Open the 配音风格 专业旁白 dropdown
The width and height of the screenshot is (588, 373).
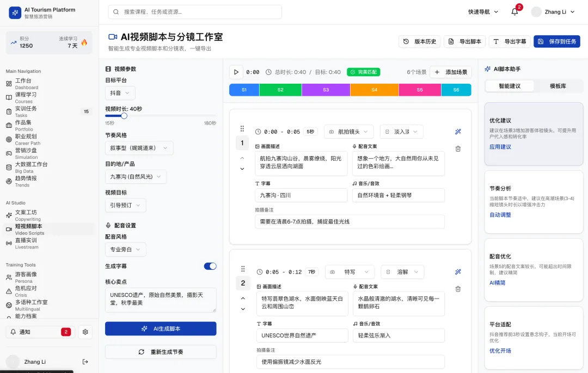point(125,250)
